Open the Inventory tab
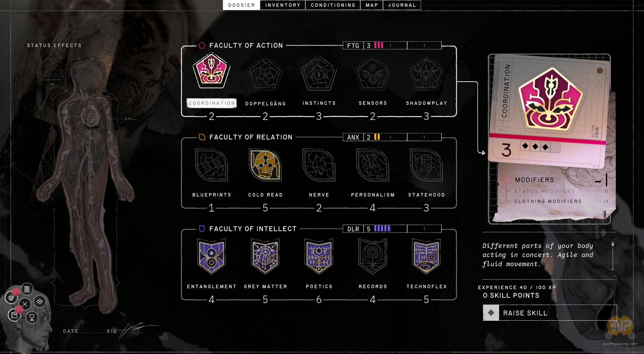 283,5
